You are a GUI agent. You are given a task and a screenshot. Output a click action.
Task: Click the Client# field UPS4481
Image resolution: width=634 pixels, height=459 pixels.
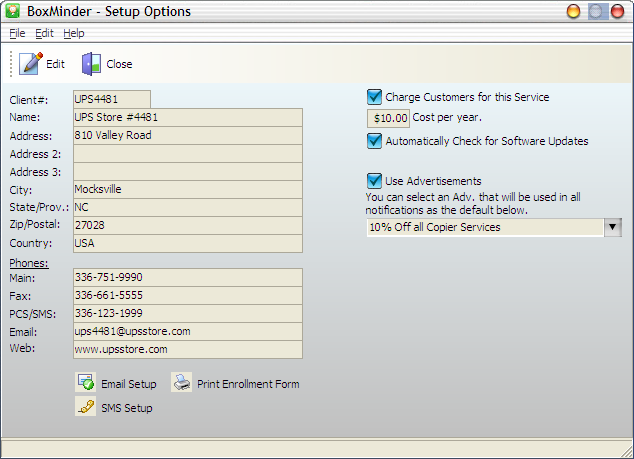pyautogui.click(x=112, y=99)
